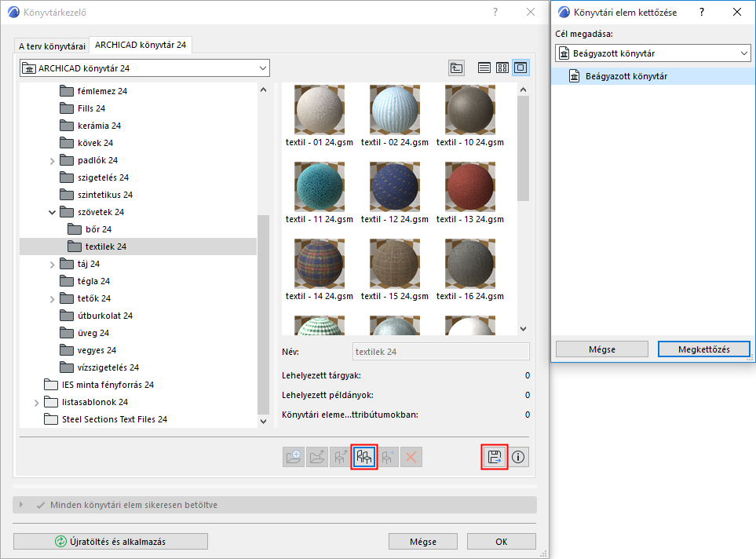
Task: Select the Beágyazott könyvtár library icon row
Action: pyautogui.click(x=653, y=76)
